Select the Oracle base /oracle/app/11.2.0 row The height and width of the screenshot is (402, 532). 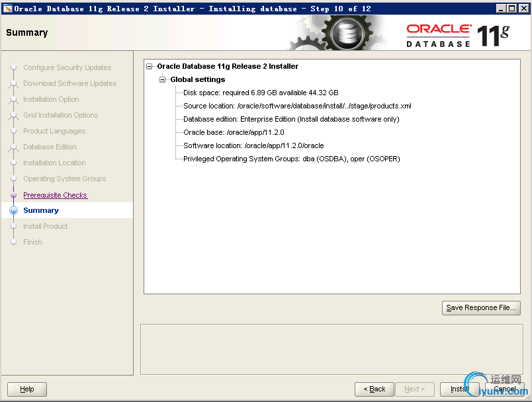[234, 132]
